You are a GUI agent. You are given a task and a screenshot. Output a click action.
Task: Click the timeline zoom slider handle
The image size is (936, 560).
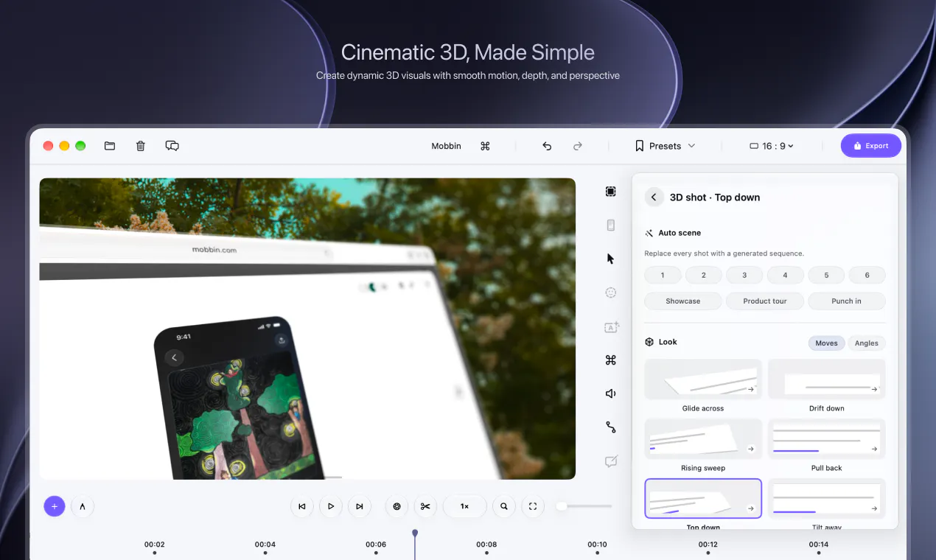tap(562, 506)
